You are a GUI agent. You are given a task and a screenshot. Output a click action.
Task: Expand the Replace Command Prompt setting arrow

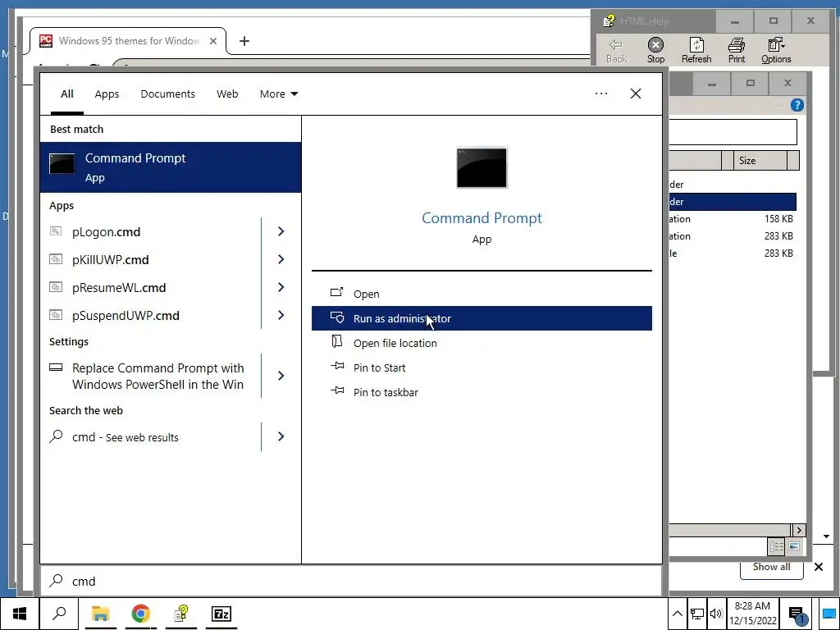(281, 376)
